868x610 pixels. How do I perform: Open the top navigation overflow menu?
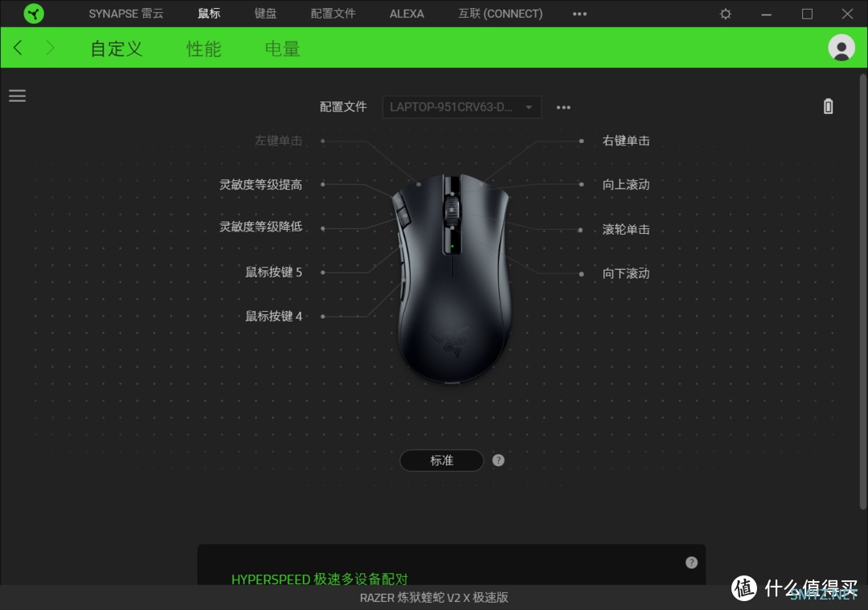(x=579, y=14)
